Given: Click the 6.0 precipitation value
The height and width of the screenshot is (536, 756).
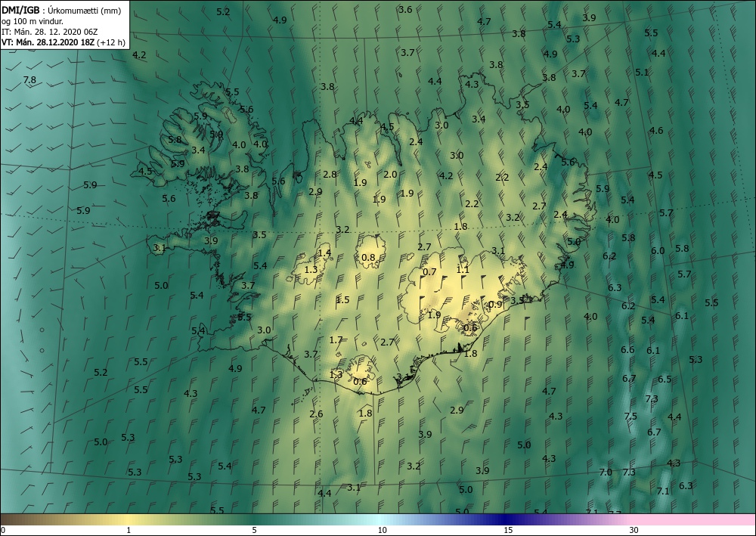Looking at the screenshot, I should 658,251.
